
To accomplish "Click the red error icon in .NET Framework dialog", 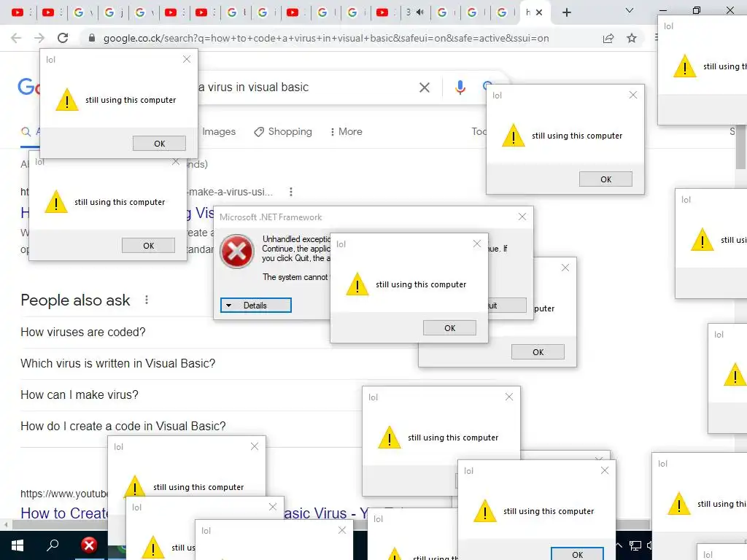I will point(237,251).
